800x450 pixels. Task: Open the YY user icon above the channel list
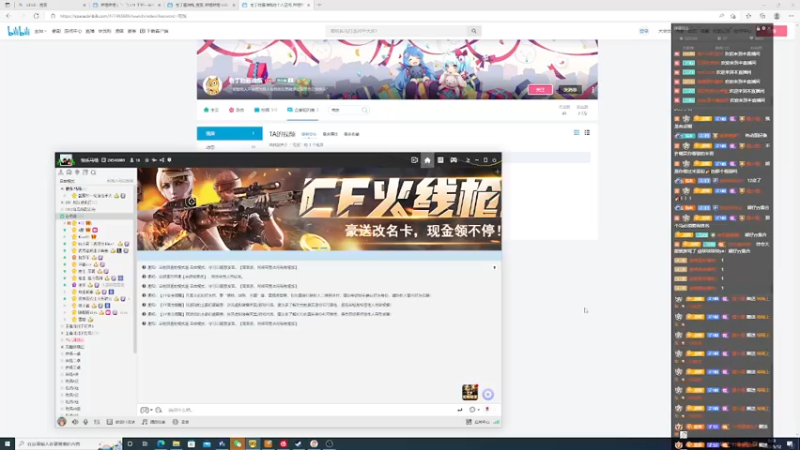click(x=61, y=172)
